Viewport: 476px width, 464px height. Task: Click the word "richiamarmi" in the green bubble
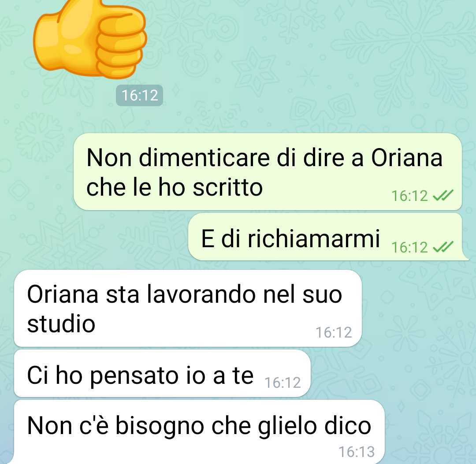pyautogui.click(x=314, y=238)
